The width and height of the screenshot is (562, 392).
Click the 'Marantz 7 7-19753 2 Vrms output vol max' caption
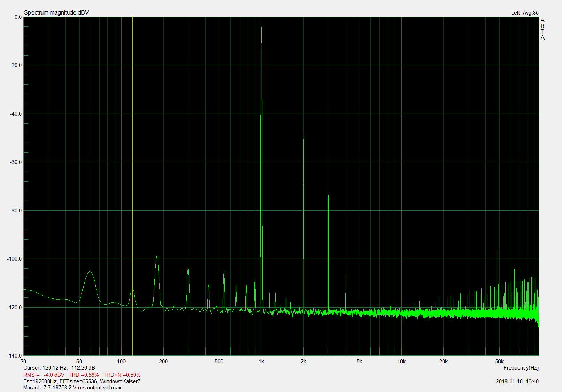(72, 388)
